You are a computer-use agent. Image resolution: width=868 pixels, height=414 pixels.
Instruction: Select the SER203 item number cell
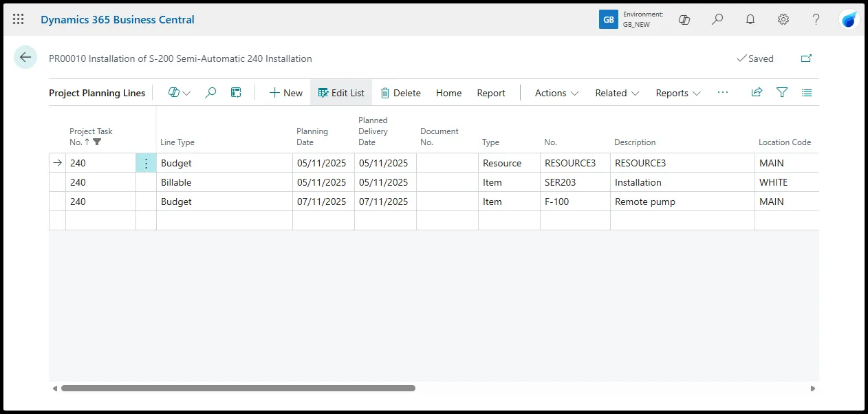pyautogui.click(x=575, y=182)
